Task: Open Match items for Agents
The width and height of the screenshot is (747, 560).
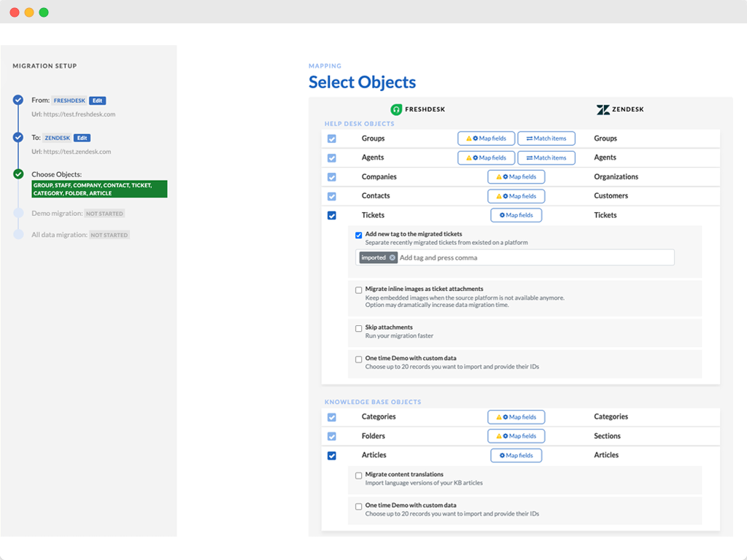Action: point(546,157)
